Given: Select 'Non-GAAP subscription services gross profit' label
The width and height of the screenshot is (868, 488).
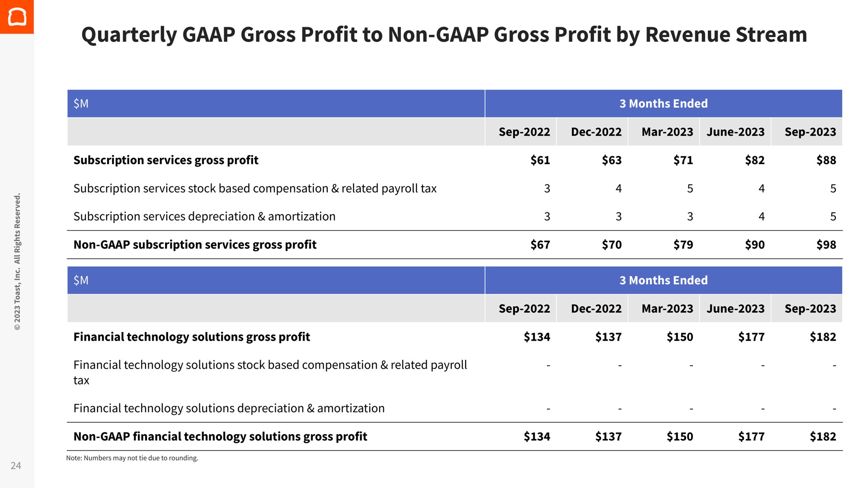Looking at the screenshot, I should click(195, 244).
